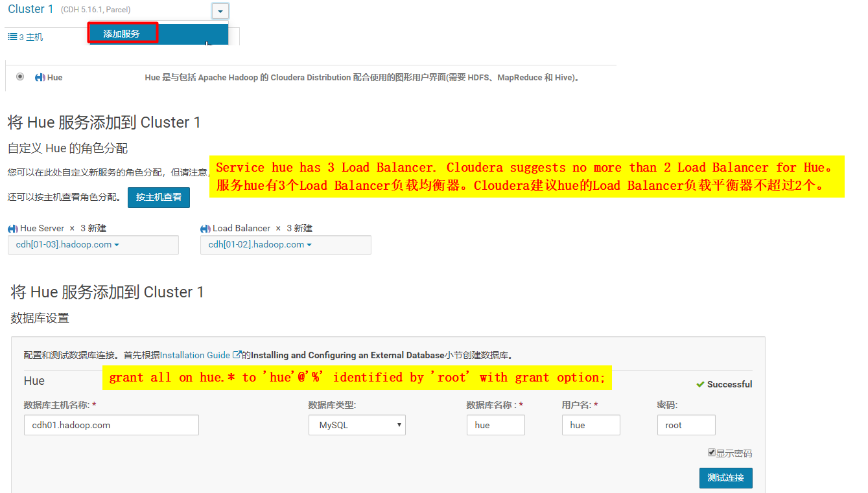The width and height of the screenshot is (868, 493).
Task: Click the 数据库名称 input field
Action: [495, 426]
